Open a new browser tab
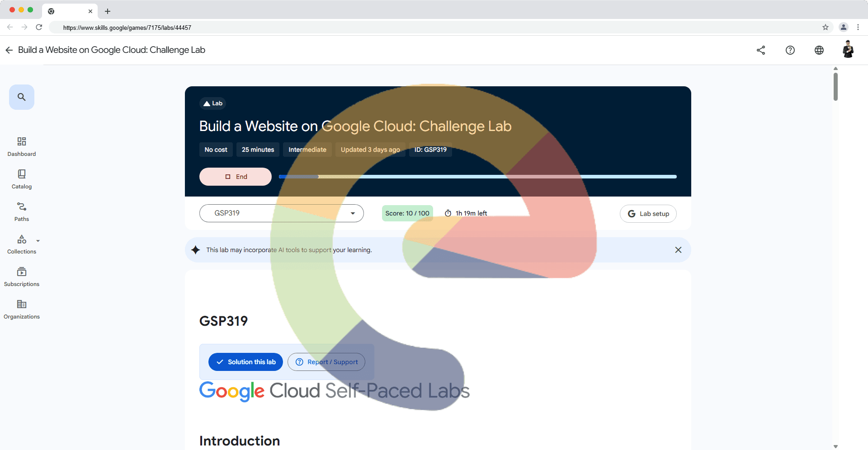The height and width of the screenshot is (450, 868). (x=108, y=11)
